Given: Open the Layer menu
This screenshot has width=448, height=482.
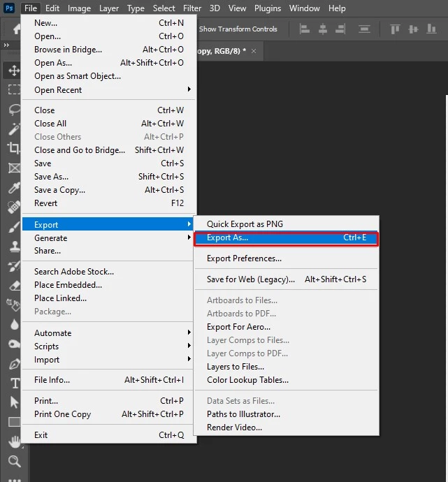Looking at the screenshot, I should [x=109, y=8].
